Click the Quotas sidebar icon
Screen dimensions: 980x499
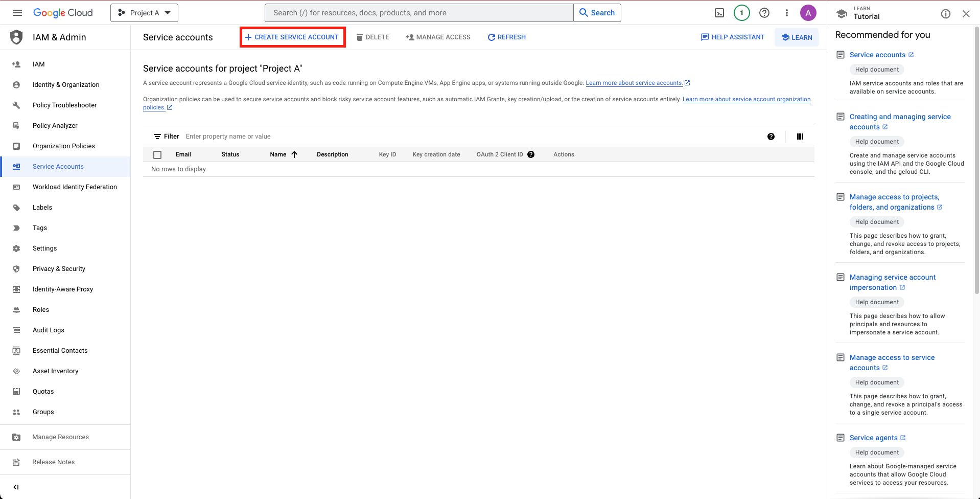[16, 392]
